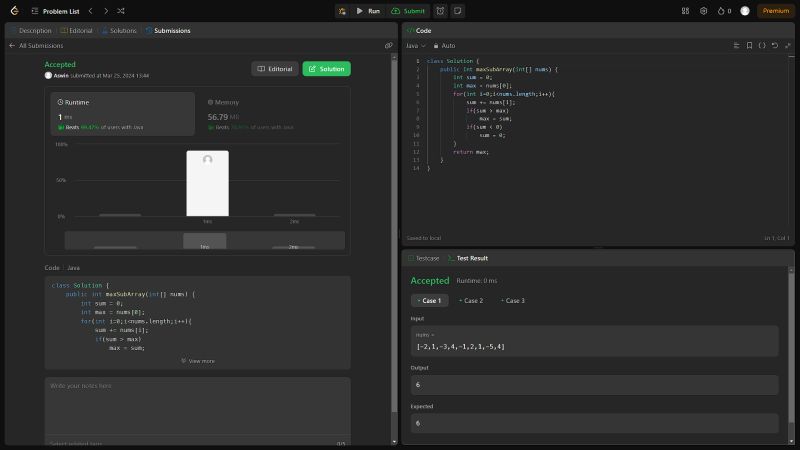This screenshot has width=800, height=450.
Task: Open the notes sticky-note icon in top bar
Action: pyautogui.click(x=458, y=11)
